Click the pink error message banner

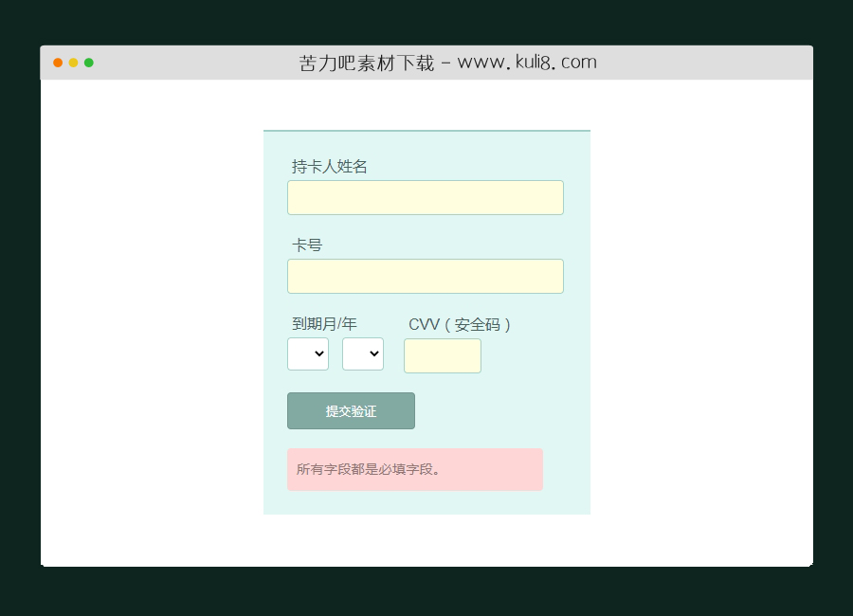point(415,469)
